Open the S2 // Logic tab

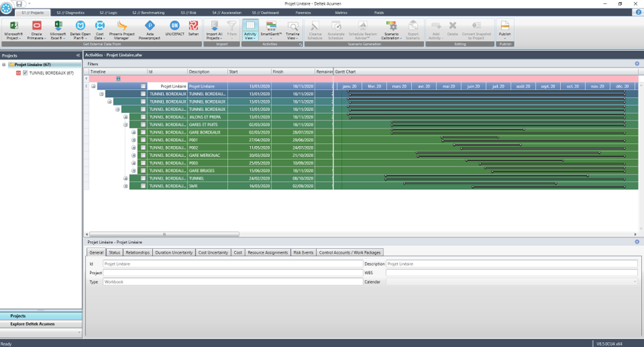coord(108,13)
